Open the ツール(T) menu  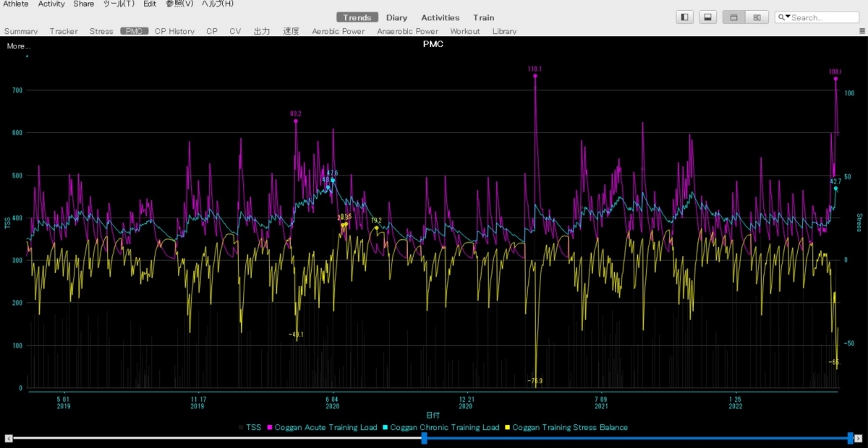click(119, 4)
